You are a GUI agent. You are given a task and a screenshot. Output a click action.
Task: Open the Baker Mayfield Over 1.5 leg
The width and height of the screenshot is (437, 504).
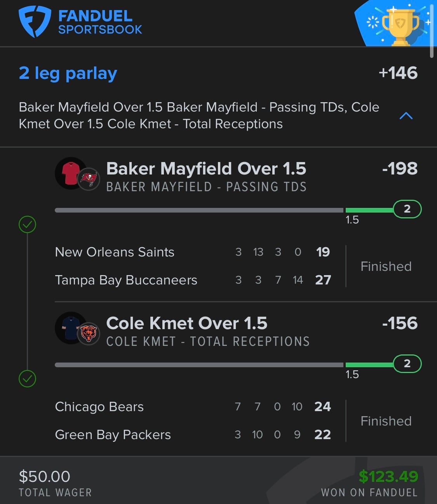206,169
